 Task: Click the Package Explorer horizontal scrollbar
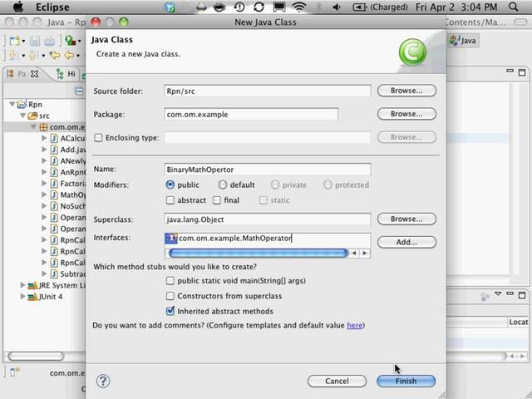[36, 356]
